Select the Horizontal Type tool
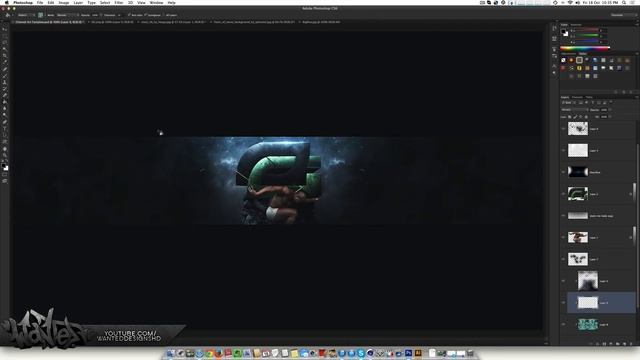640x360 pixels. pyautogui.click(x=5, y=128)
